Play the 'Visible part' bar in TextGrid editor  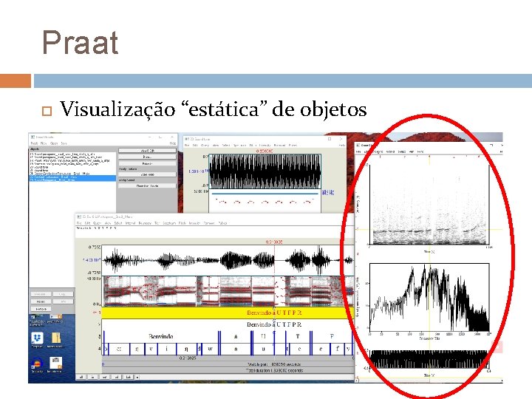click(x=228, y=364)
